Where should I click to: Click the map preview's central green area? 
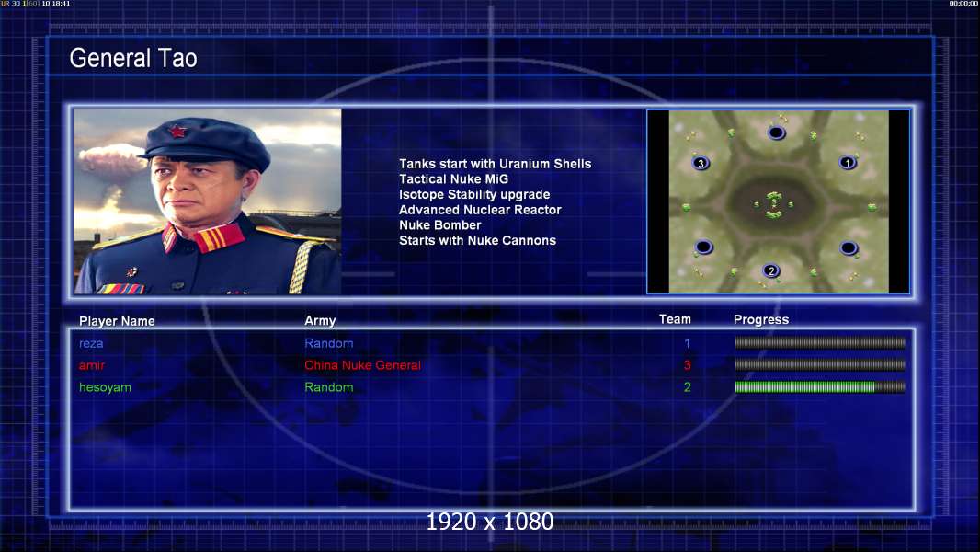pyautogui.click(x=774, y=204)
